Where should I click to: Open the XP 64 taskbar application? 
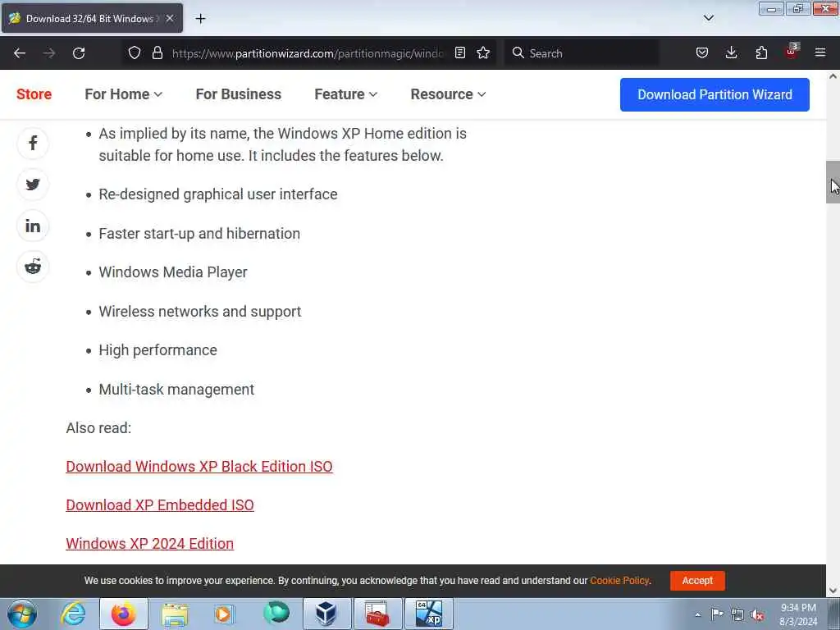coord(428,614)
